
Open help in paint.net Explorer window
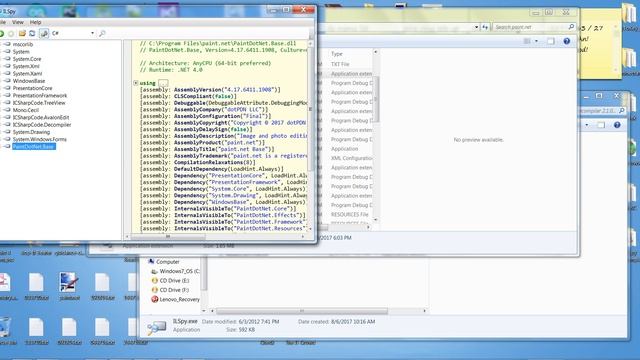pos(567,41)
